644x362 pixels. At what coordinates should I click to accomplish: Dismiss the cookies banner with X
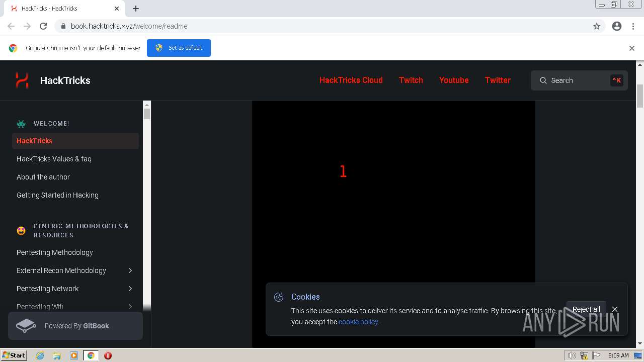615,309
